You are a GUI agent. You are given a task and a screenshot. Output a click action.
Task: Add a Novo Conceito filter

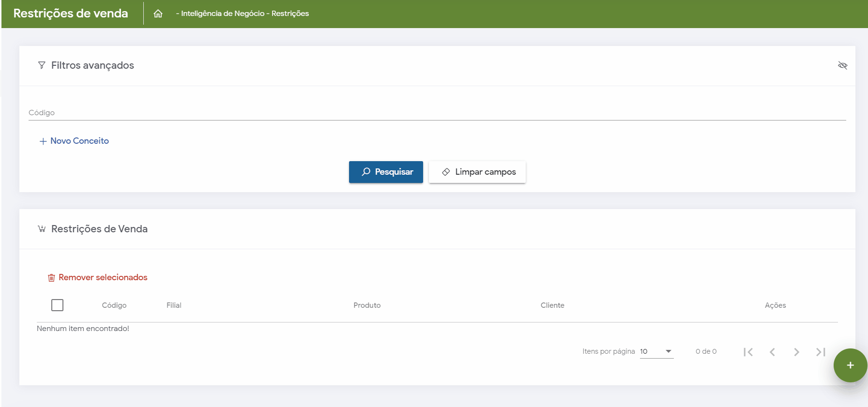[x=74, y=141]
